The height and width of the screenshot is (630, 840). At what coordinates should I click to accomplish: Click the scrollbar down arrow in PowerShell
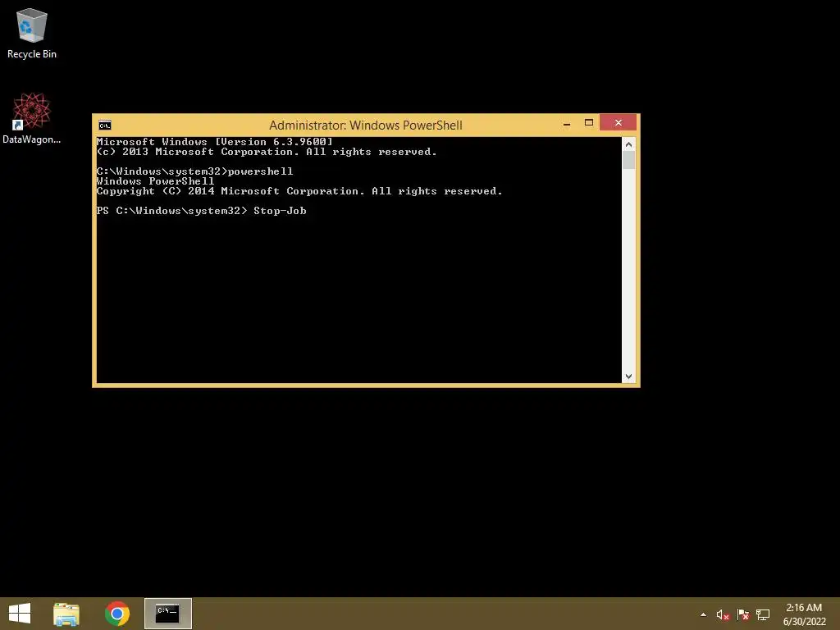(x=629, y=377)
